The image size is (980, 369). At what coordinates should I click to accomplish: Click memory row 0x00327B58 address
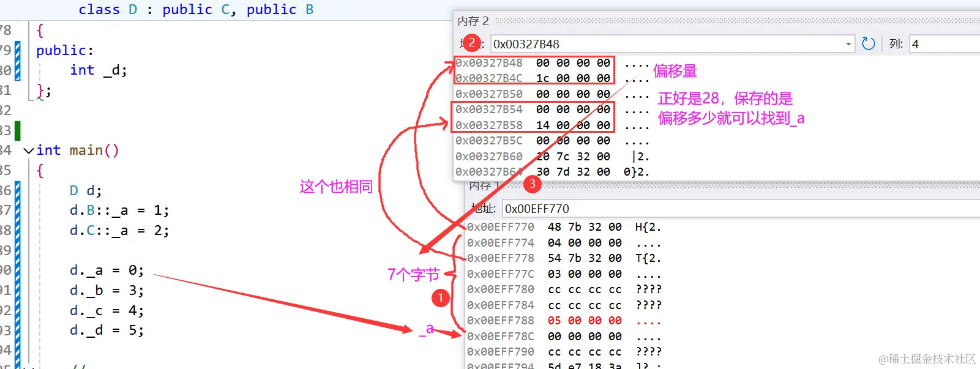click(489, 125)
